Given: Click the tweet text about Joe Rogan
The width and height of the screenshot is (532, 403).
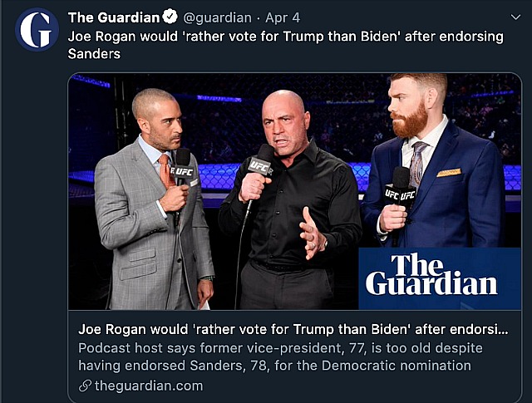Looking at the screenshot, I should (x=285, y=45).
